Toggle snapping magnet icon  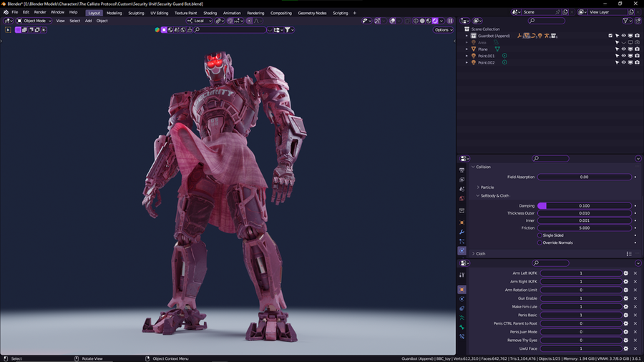[230, 21]
